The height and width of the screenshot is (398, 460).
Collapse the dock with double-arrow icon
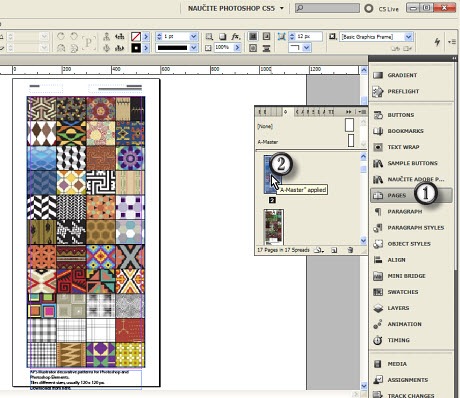pos(454,58)
